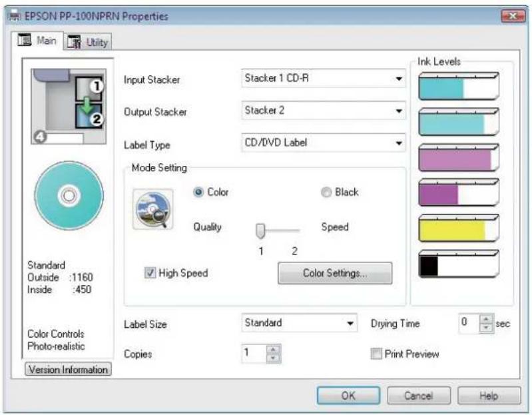Open the Input Stacker dropdown

(x=324, y=79)
